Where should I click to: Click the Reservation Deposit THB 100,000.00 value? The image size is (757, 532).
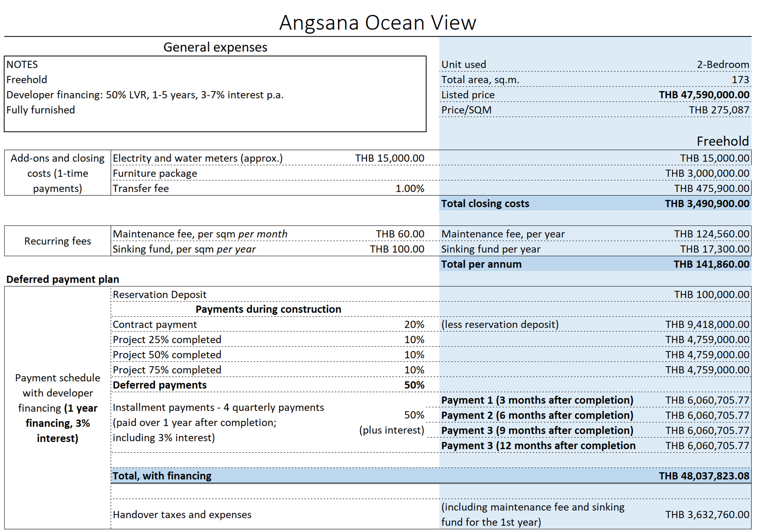point(711,294)
